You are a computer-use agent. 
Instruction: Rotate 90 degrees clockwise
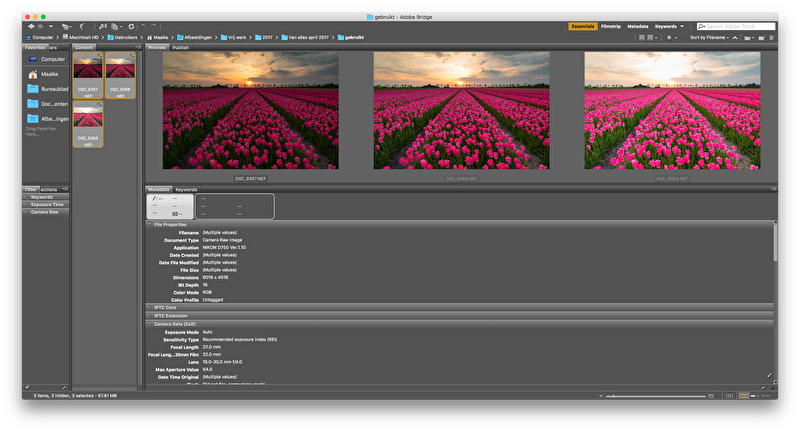(153, 26)
